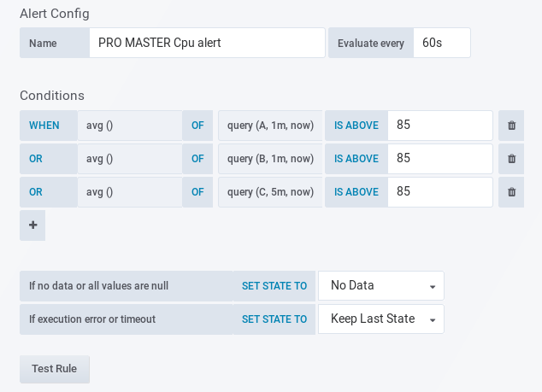Screen dimensions: 542x392
Task: Open the Keep Last State dropdown
Action: (x=381, y=319)
